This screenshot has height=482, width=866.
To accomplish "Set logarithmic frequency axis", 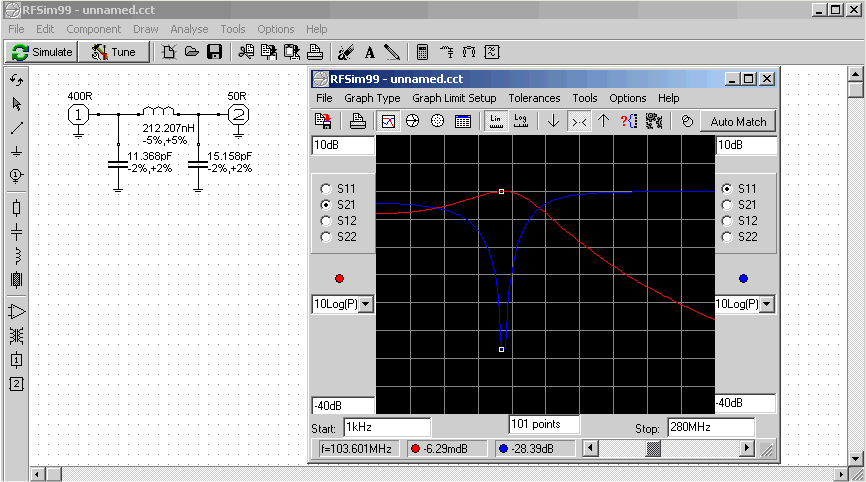I will coord(520,121).
